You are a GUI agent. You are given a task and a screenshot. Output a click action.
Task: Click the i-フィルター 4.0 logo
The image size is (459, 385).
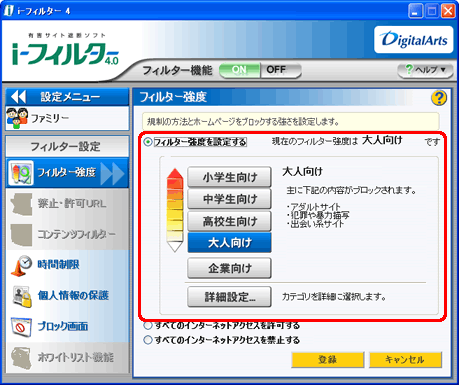click(65, 49)
